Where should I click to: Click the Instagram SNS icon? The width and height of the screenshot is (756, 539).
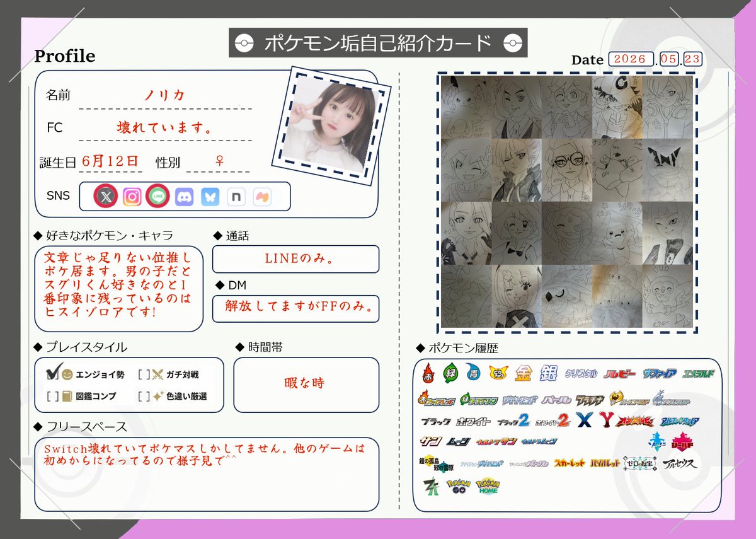132,197
